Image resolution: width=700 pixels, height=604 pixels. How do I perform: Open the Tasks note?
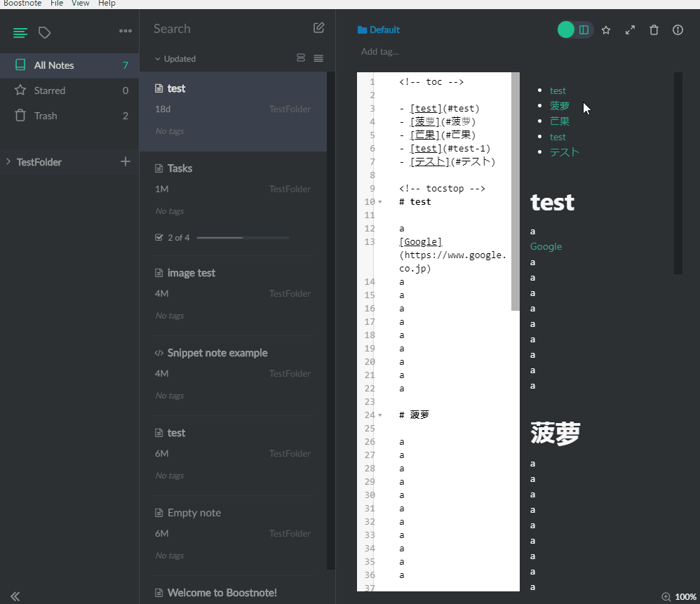(233, 203)
